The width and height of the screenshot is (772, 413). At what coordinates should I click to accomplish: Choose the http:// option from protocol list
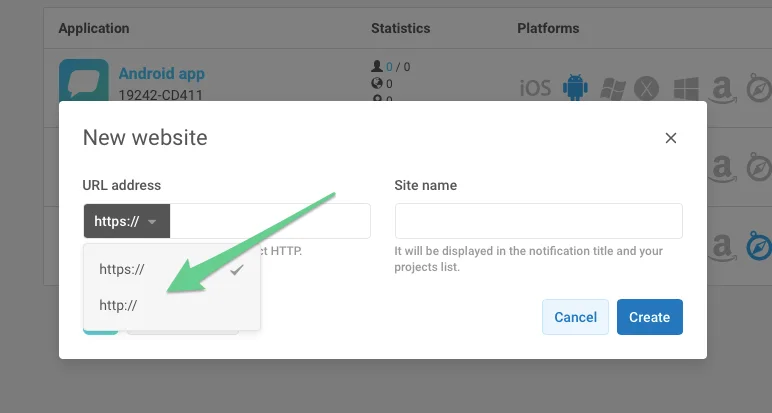click(118, 305)
